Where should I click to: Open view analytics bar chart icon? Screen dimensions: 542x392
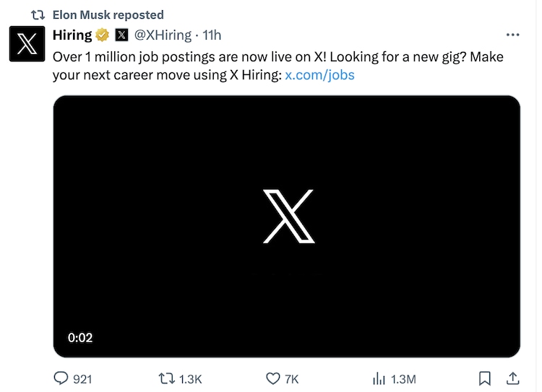coord(378,378)
